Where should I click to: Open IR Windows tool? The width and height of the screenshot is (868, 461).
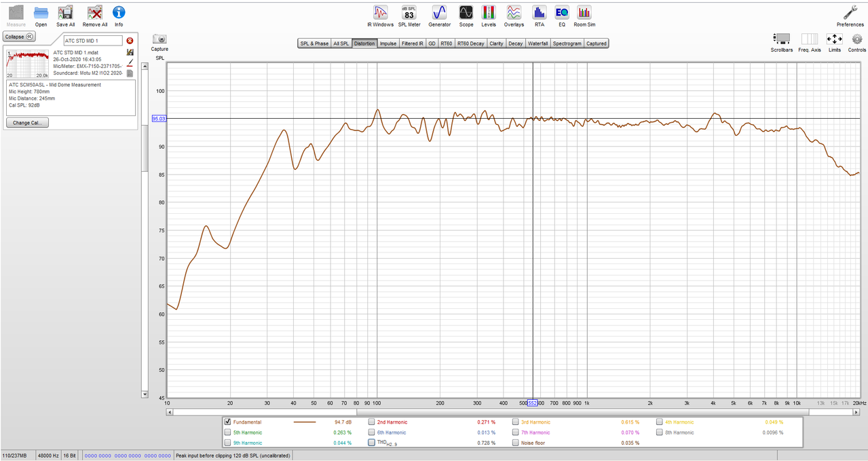pyautogui.click(x=380, y=12)
